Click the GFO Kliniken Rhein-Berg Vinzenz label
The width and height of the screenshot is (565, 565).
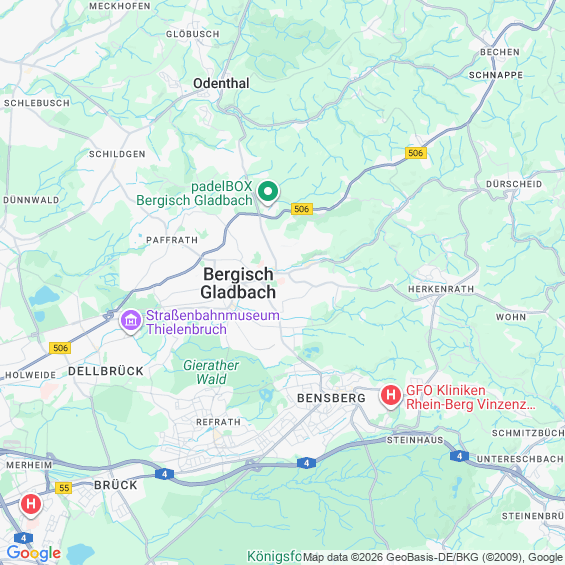pyautogui.click(x=471, y=397)
